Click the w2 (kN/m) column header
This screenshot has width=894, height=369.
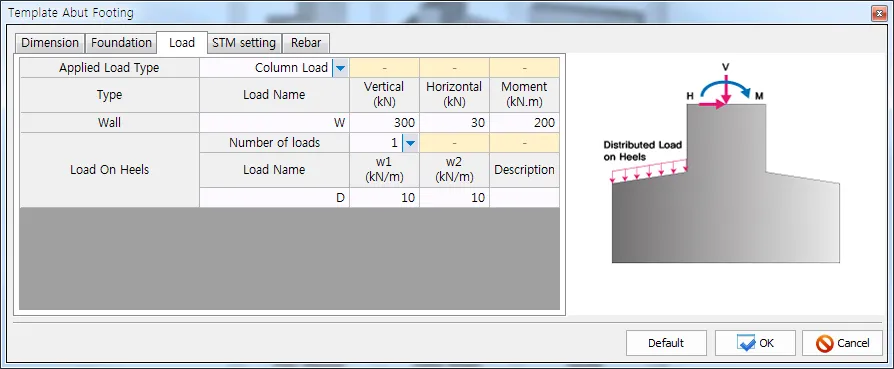[x=454, y=170]
